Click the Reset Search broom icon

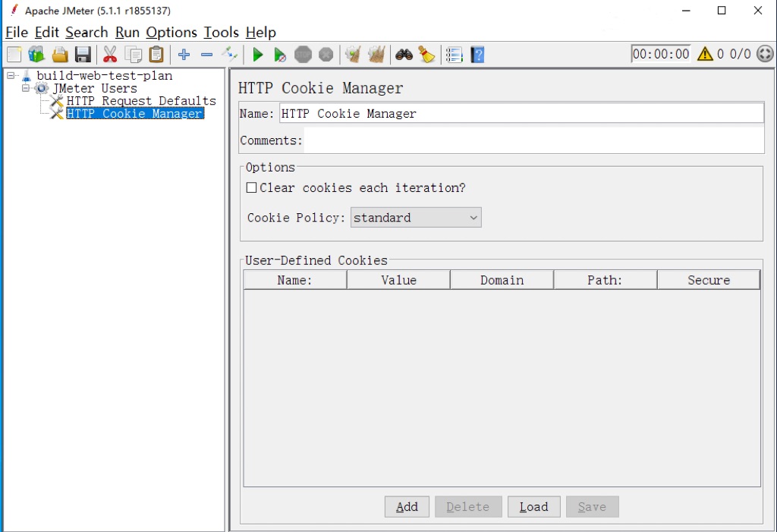[426, 55]
